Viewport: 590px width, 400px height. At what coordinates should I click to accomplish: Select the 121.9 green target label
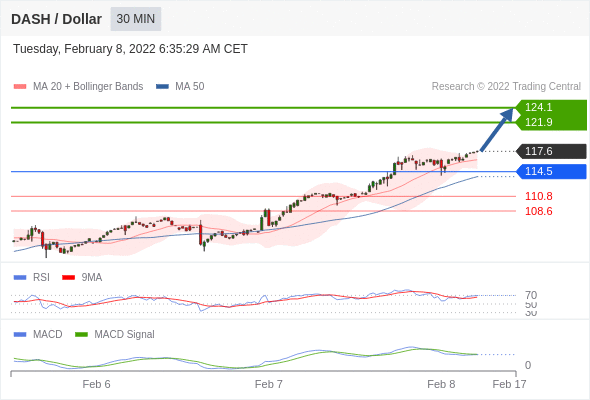tap(538, 122)
